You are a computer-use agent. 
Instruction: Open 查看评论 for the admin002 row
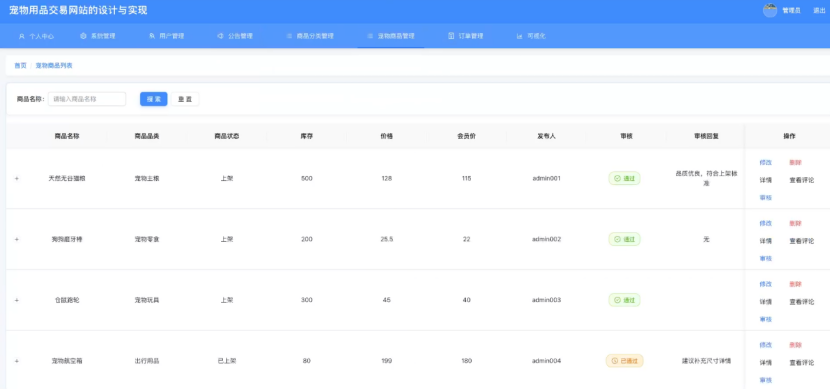[x=801, y=241]
